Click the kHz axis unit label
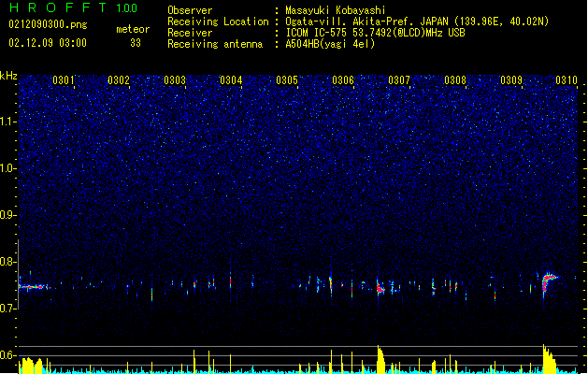Image resolution: width=588 pixels, height=374 pixels. tap(8, 76)
